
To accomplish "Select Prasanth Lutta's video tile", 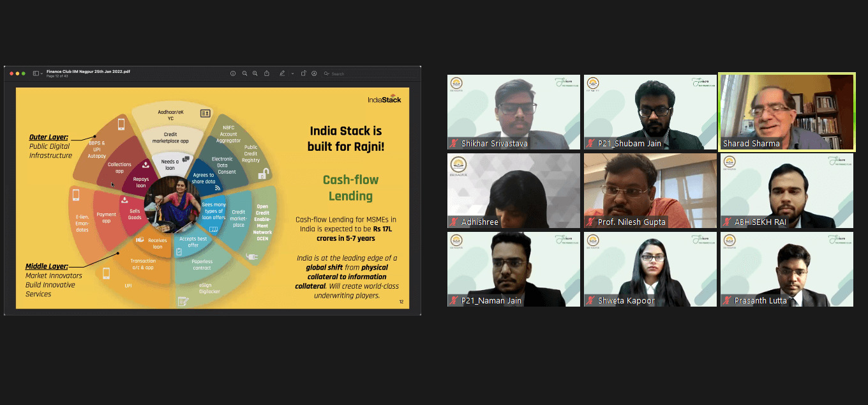I will (787, 269).
